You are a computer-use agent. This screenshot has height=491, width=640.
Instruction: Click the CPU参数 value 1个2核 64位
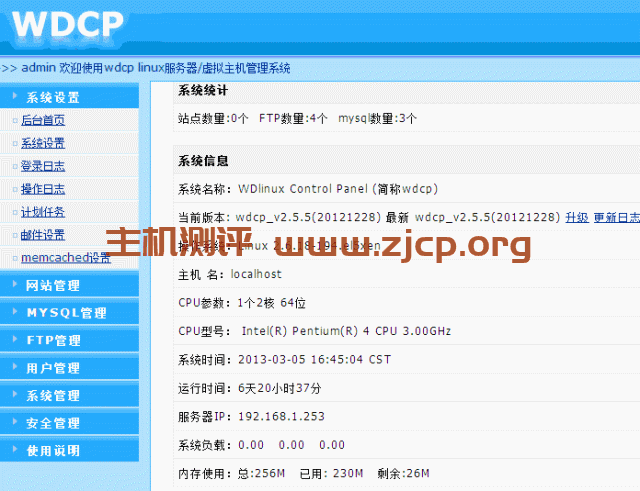tap(272, 303)
